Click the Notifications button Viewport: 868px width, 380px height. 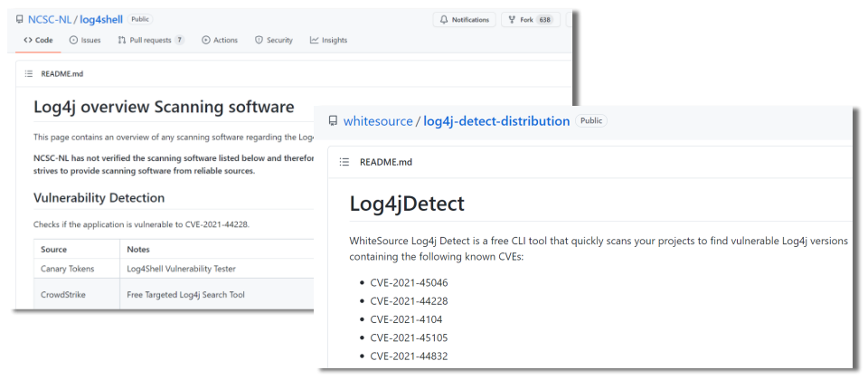pos(465,19)
